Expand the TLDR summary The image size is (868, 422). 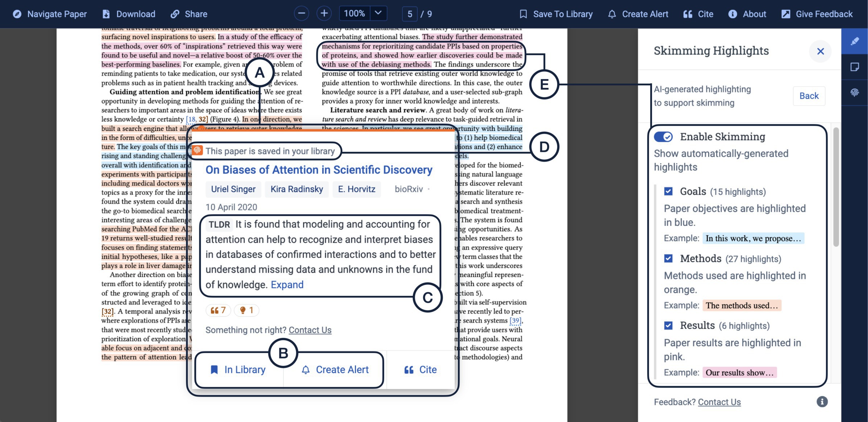coord(287,285)
